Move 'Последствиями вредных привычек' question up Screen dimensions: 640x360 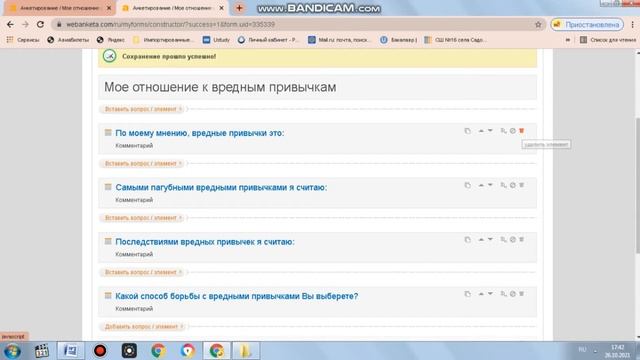(x=481, y=240)
